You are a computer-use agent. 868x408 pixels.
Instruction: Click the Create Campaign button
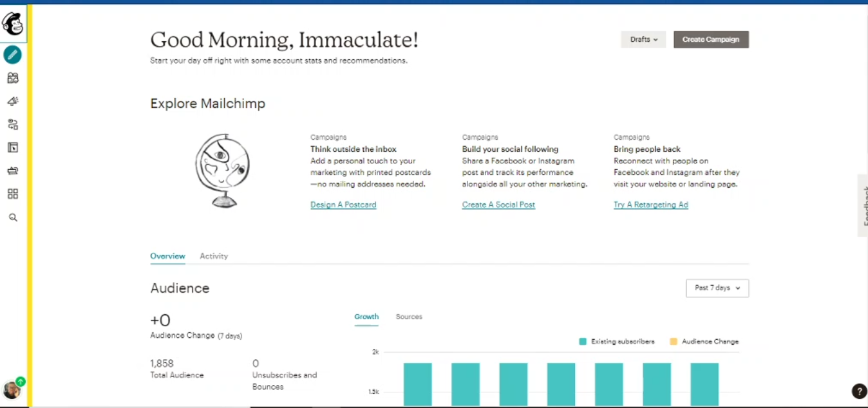[711, 39]
